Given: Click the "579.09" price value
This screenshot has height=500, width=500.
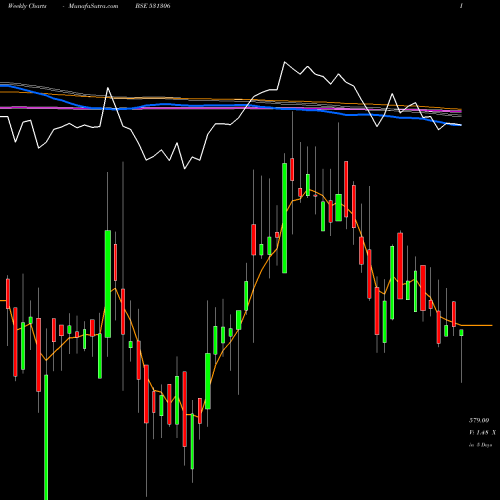Looking at the screenshot, I should point(479,420).
